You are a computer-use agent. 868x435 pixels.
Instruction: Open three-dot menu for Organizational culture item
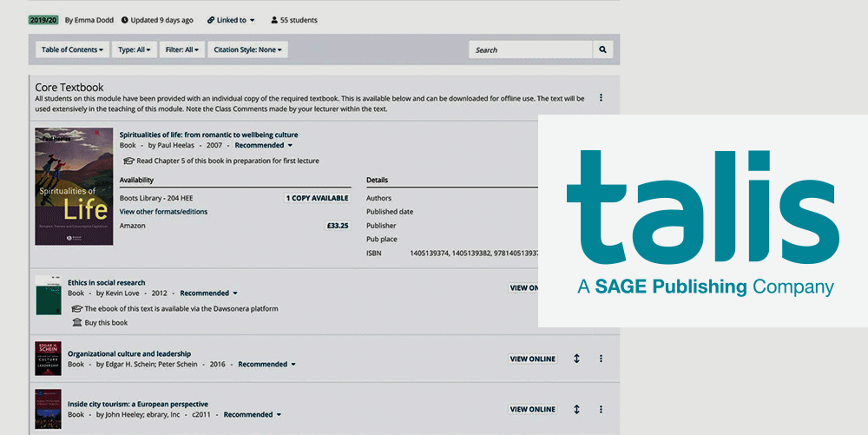(x=601, y=359)
